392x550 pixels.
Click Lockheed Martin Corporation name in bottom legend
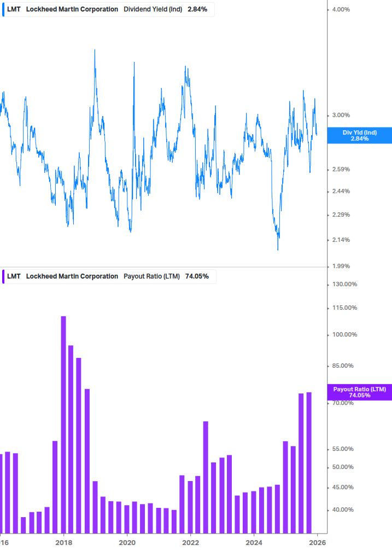tap(72, 276)
